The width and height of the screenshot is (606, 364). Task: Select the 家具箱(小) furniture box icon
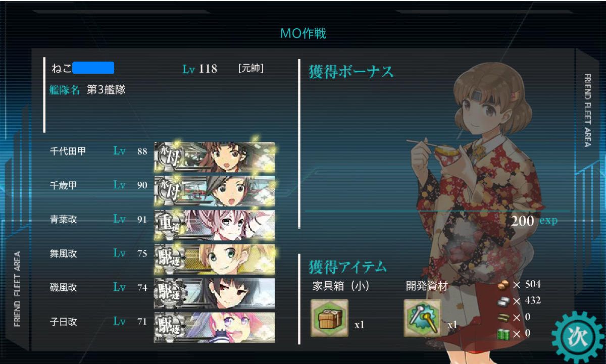329,318
